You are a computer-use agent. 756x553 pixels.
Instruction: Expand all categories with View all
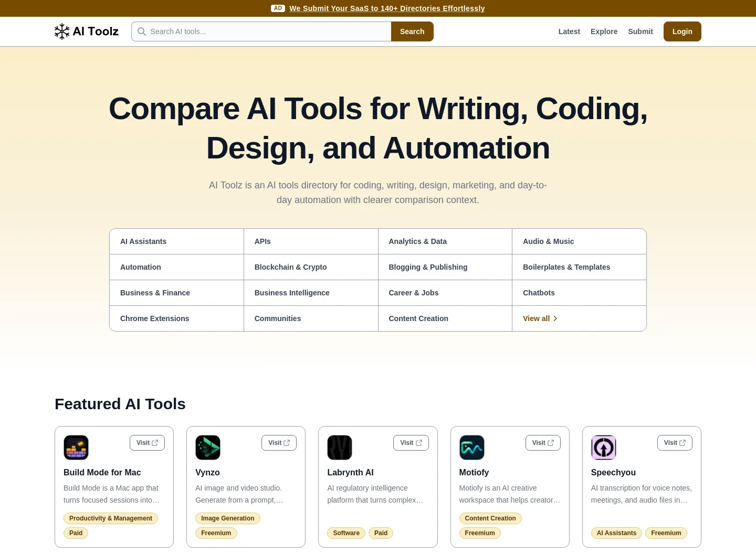pyautogui.click(x=540, y=318)
